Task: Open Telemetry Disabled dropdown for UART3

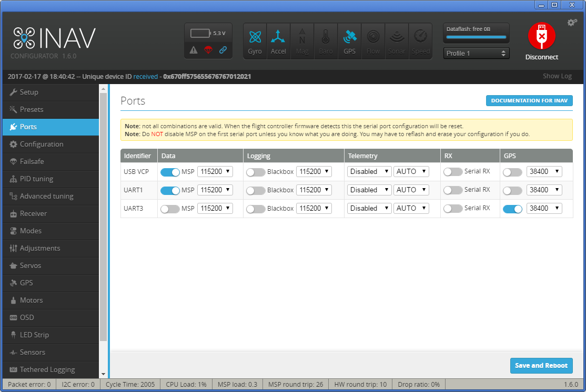Action: (x=369, y=208)
